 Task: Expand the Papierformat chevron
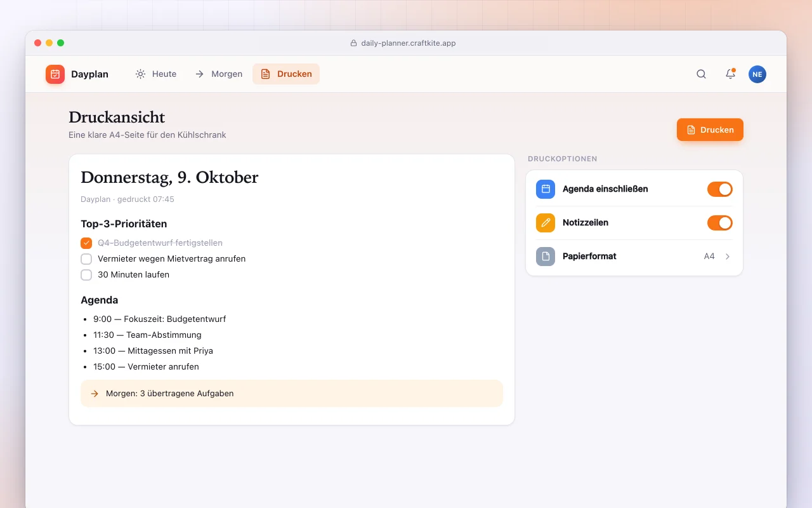click(x=728, y=257)
